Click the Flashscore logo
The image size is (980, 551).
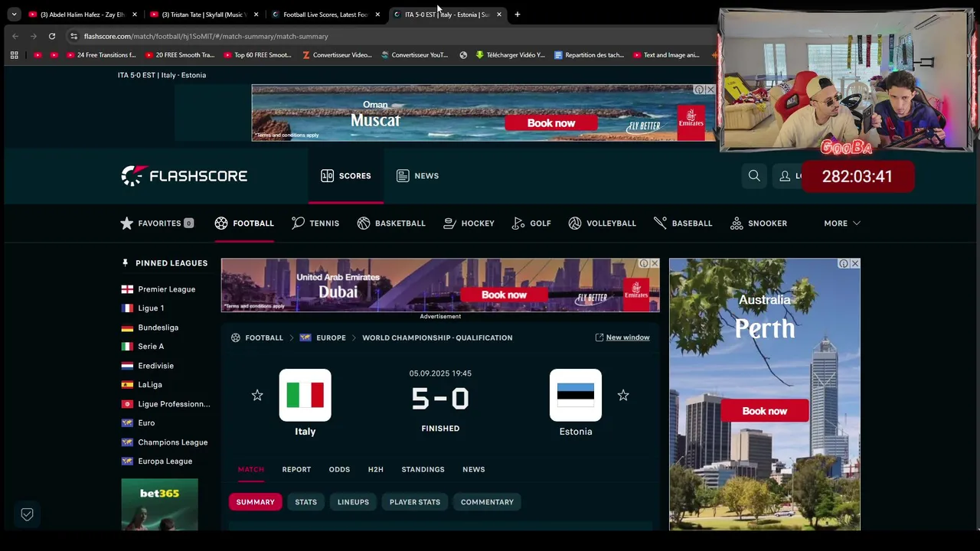(x=185, y=176)
